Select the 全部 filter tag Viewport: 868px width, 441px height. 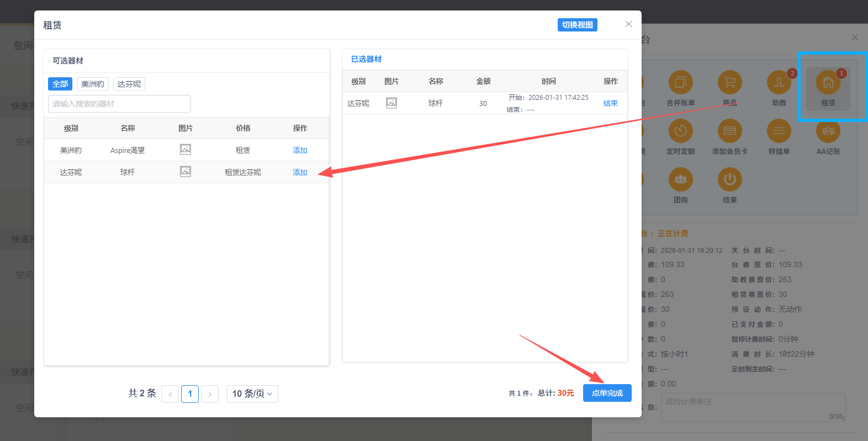[60, 84]
